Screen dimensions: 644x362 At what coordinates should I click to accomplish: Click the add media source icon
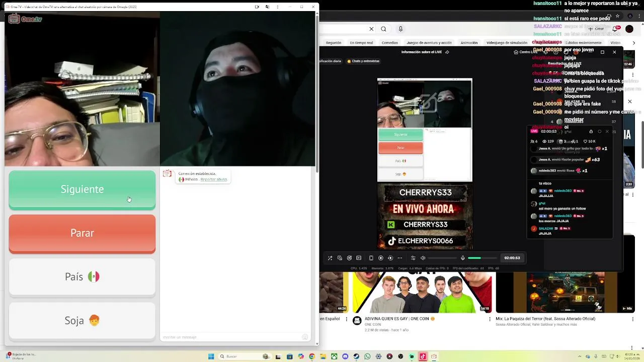pos(340,258)
